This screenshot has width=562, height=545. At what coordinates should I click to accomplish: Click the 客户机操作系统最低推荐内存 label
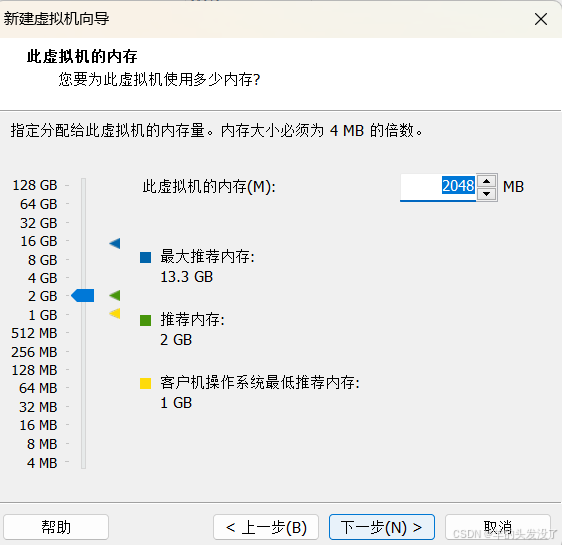(260, 383)
